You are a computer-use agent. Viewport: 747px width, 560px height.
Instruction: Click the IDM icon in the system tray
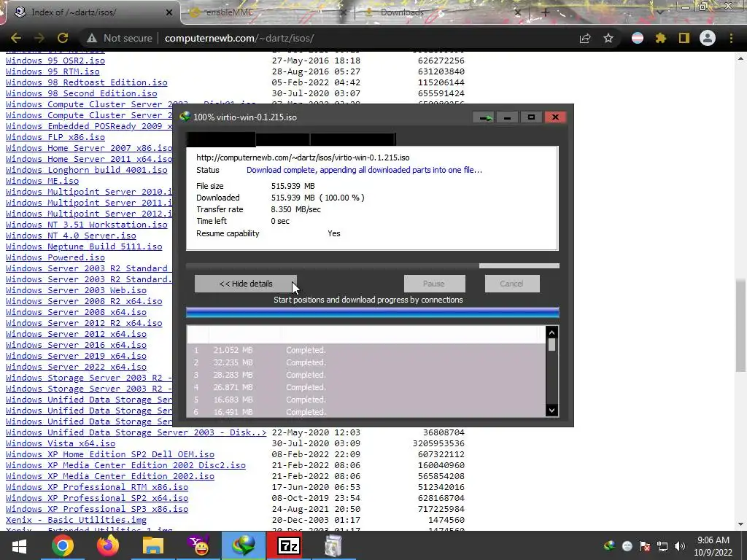pyautogui.click(x=609, y=546)
